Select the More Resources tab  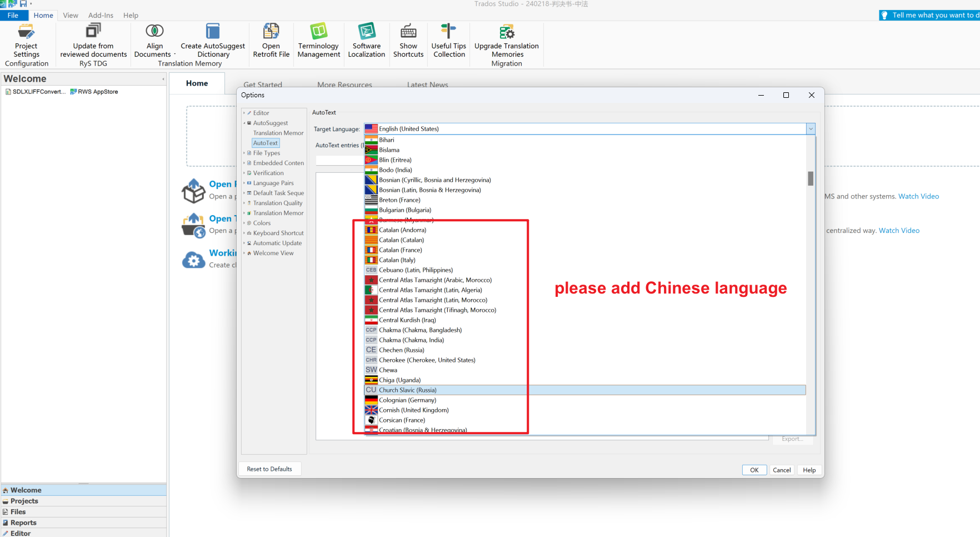pyautogui.click(x=344, y=84)
